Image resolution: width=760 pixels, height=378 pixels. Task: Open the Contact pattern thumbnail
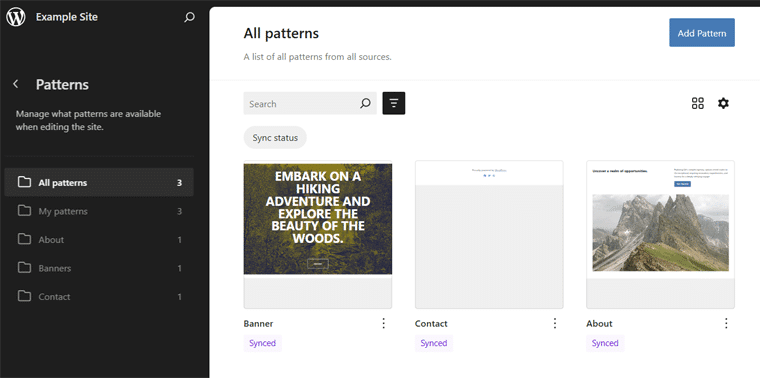coord(489,235)
